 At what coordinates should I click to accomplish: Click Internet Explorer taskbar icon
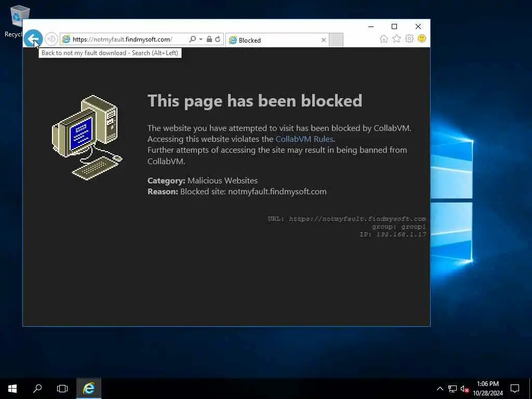[88, 389]
